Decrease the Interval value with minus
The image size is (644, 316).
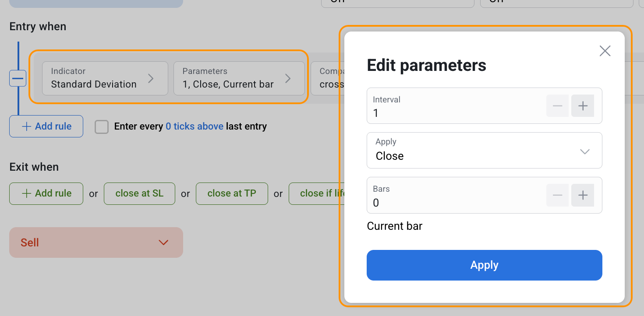(x=557, y=106)
